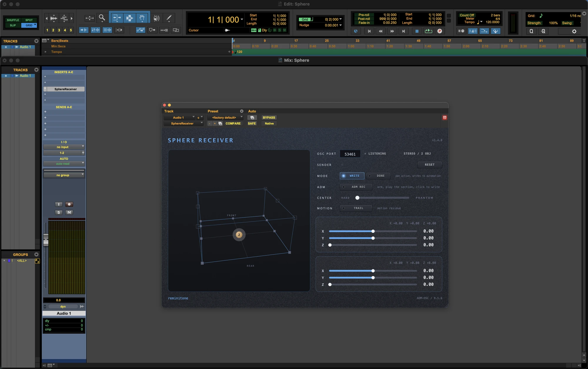Image resolution: width=588 pixels, height=369 pixels.
Task: Open Grid value dropdown
Action: tap(340, 19)
